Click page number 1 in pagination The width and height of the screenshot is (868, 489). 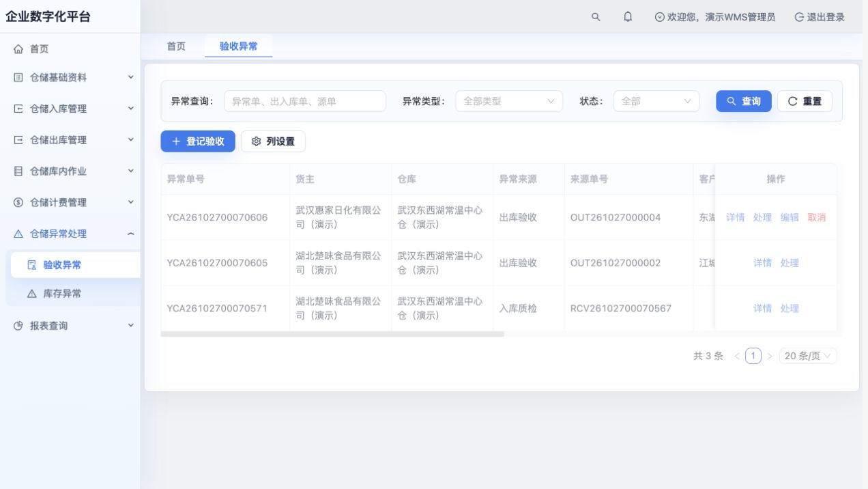tap(753, 356)
